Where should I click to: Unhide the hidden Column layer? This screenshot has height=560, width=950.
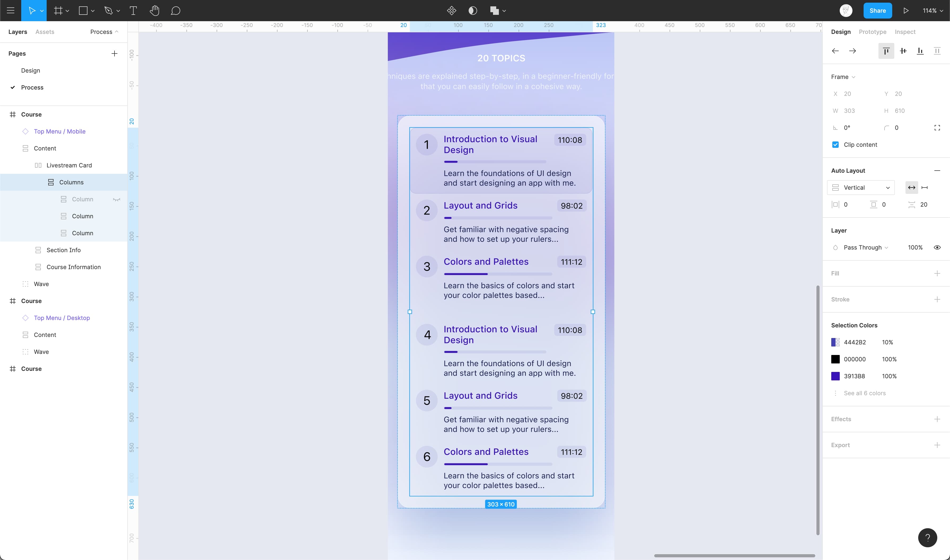(x=117, y=199)
